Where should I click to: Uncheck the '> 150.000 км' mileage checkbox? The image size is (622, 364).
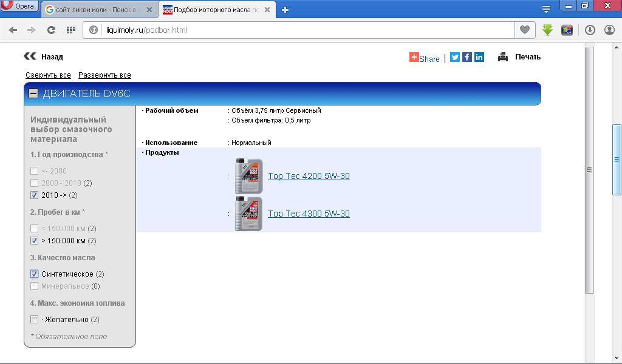[35, 241]
